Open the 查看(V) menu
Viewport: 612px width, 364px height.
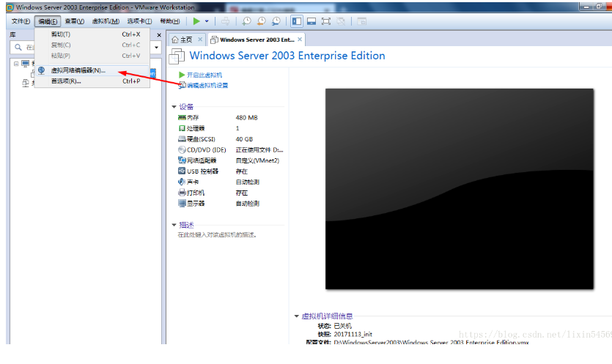tap(74, 21)
